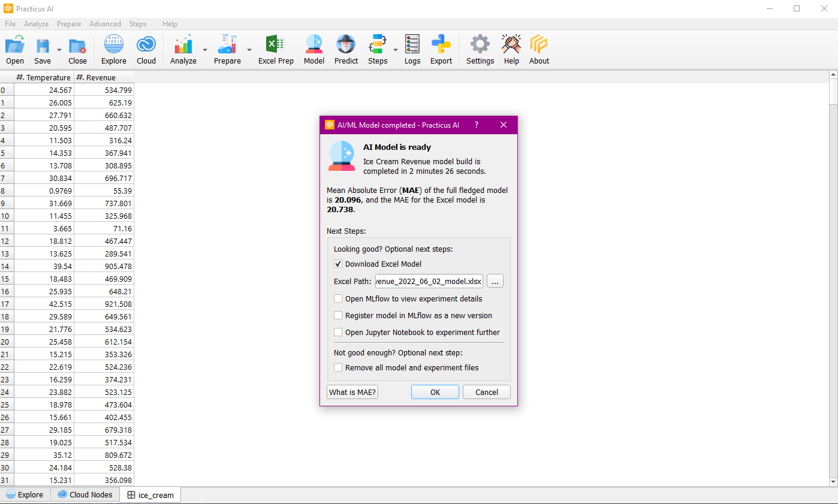Open the Advanced menu

tap(105, 24)
